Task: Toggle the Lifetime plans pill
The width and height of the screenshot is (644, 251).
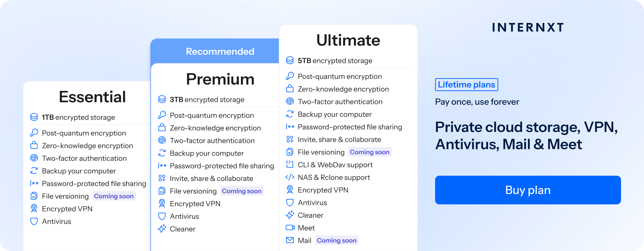Action: coord(466,84)
